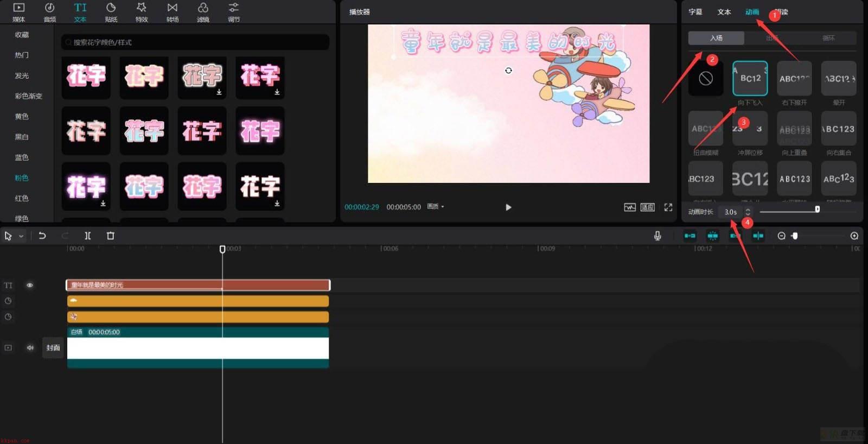The width and height of the screenshot is (868, 444).
Task: Play the preview video
Action: tap(508, 207)
